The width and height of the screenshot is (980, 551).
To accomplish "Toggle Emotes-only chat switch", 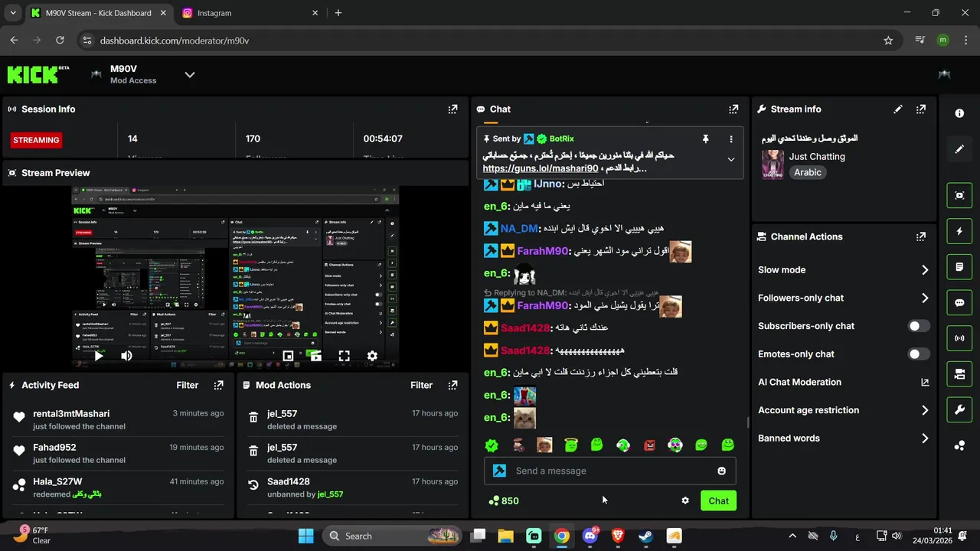I will [x=919, y=354].
